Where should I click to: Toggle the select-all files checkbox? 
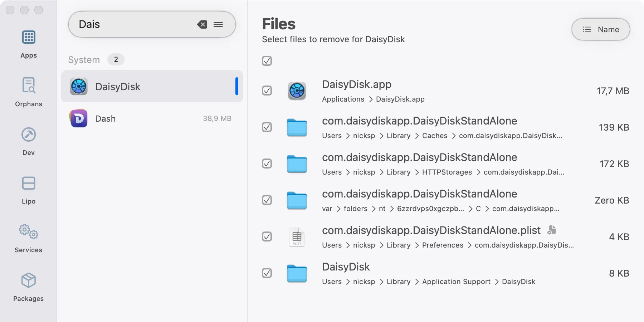(x=267, y=61)
